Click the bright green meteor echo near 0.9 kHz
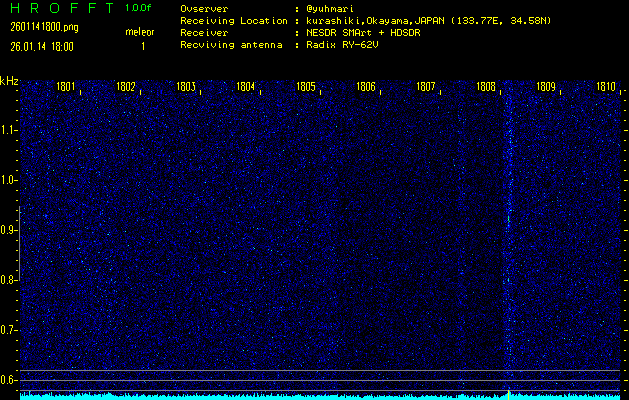Screen dimensions: 629x400 point(509,219)
